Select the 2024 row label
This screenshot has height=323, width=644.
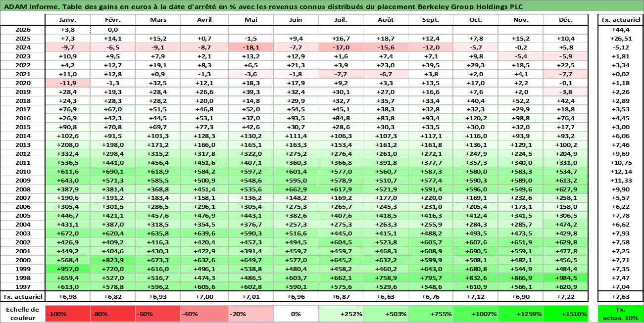click(23, 47)
